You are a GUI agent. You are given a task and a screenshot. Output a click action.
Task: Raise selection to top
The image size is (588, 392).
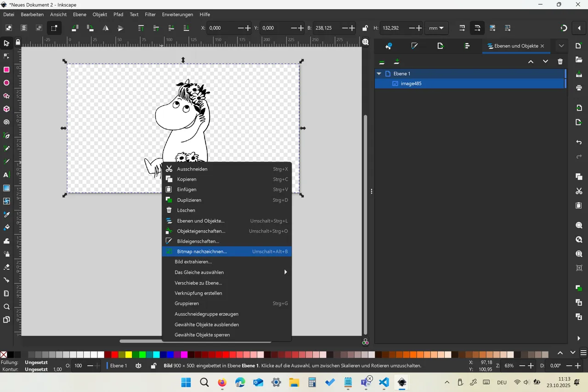(x=141, y=28)
